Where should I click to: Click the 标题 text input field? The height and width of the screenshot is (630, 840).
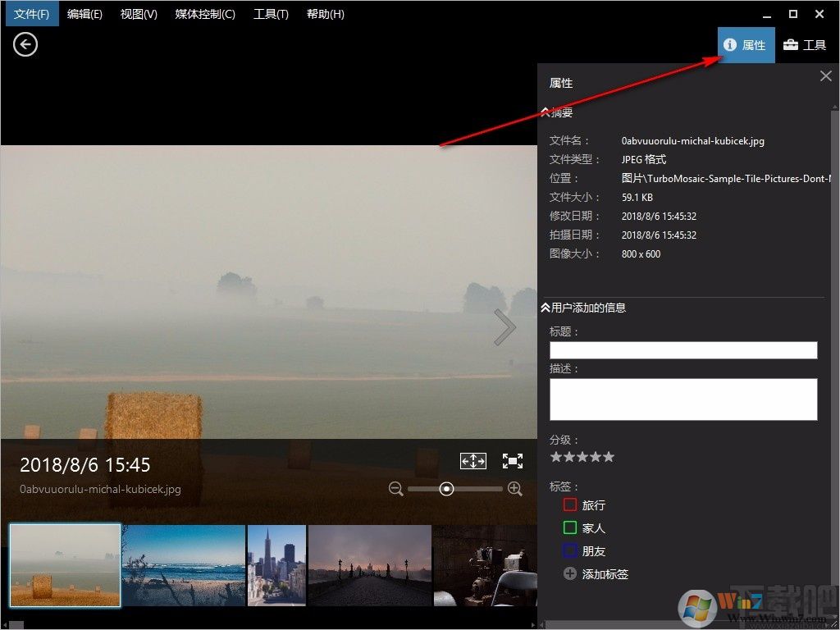click(683, 350)
